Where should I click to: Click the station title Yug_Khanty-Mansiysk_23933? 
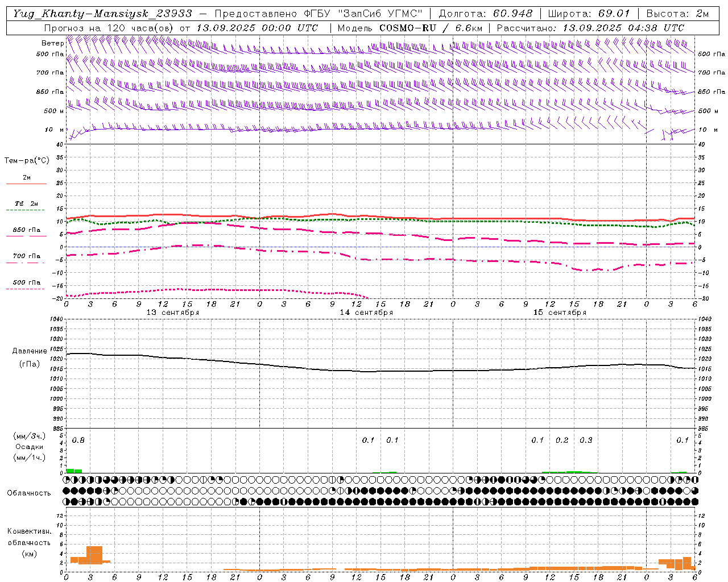[x=102, y=13]
